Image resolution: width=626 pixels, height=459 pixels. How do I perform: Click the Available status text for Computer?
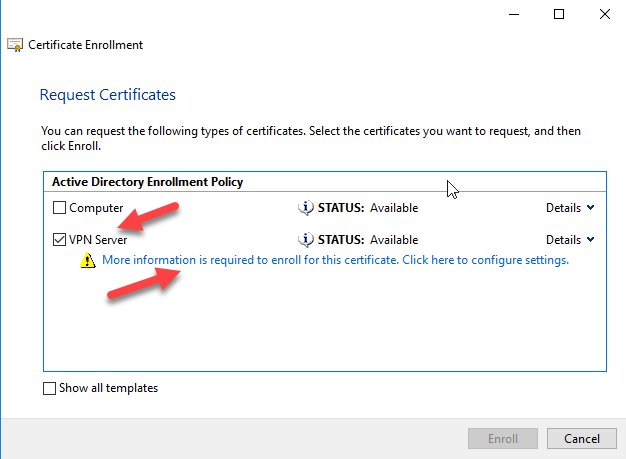[x=394, y=208]
